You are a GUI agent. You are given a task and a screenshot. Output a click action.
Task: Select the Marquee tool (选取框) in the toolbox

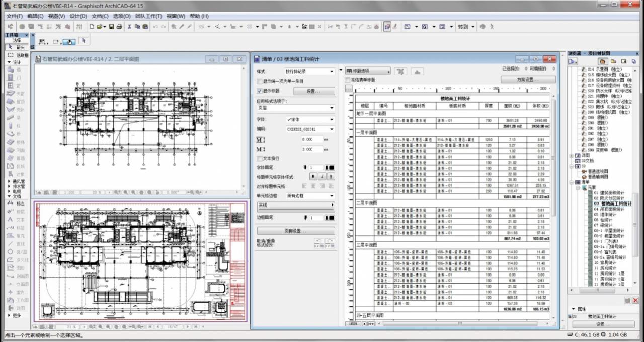click(18, 55)
